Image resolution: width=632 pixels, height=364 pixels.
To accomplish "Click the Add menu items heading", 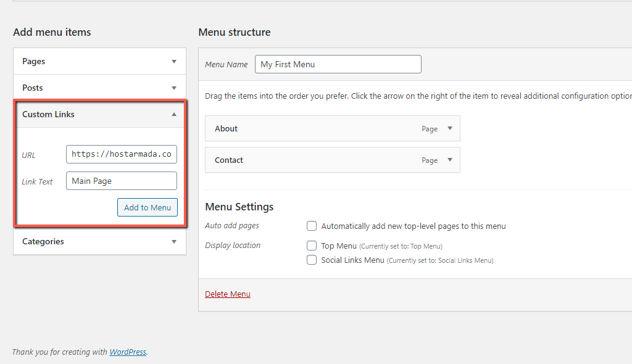I will [52, 32].
